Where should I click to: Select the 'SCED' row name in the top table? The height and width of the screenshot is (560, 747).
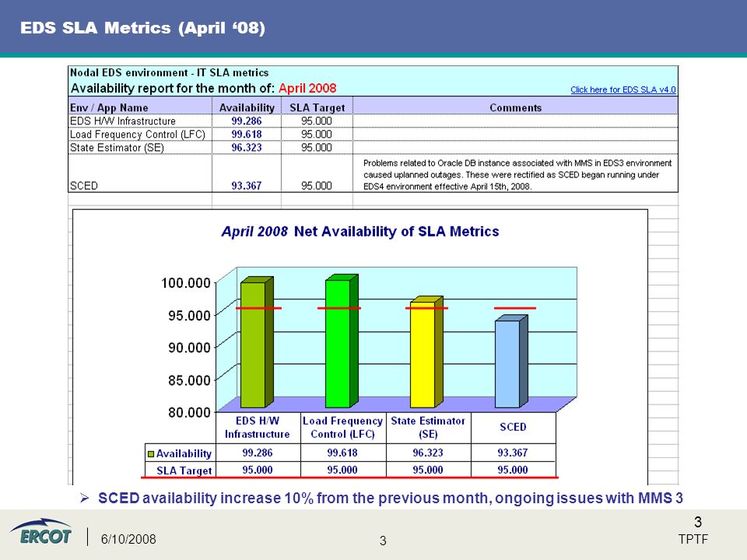[x=84, y=186]
